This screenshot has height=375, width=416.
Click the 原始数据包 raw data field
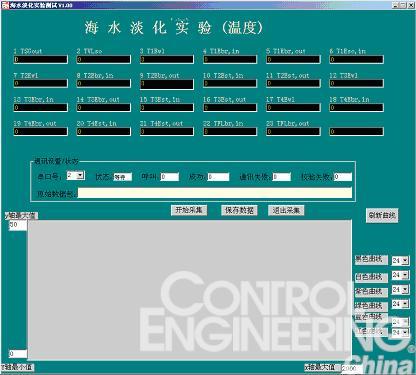(x=214, y=193)
